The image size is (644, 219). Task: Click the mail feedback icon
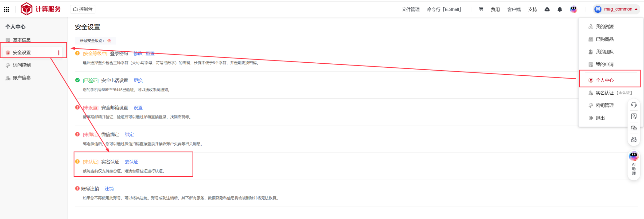click(633, 140)
